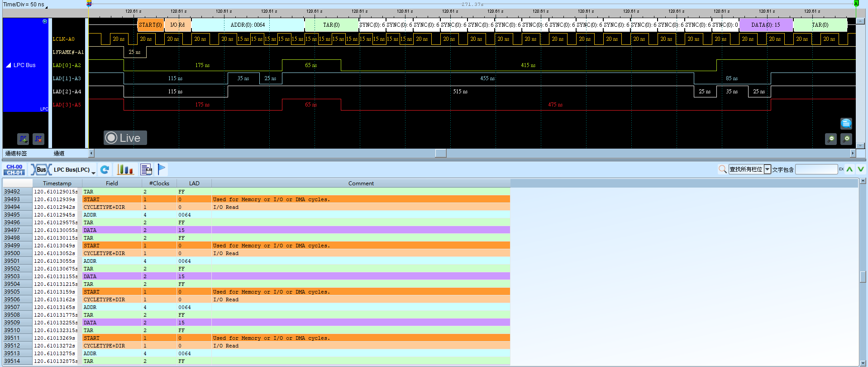Open the Time/Div setting dropdown
The width and height of the screenshot is (868, 367).
pos(46,7)
